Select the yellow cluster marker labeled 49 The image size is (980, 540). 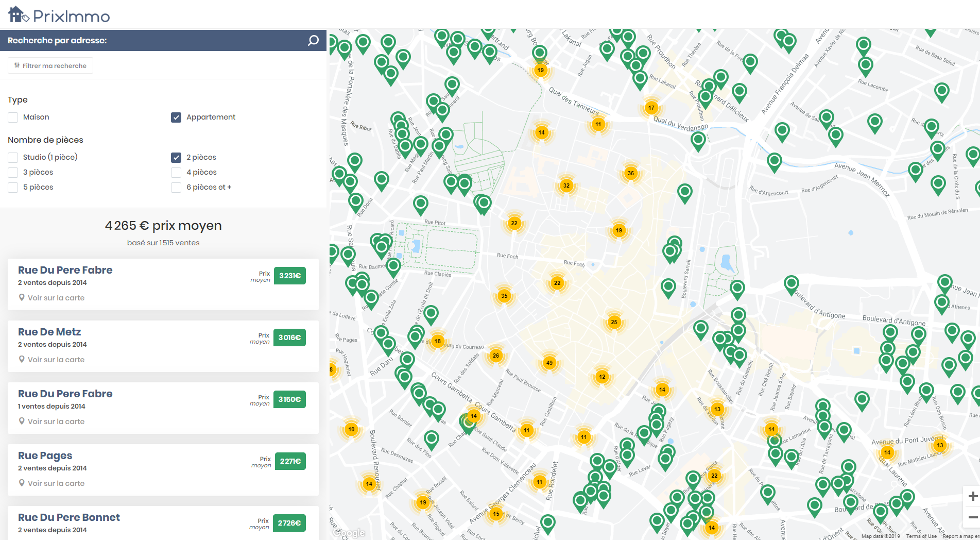click(549, 363)
